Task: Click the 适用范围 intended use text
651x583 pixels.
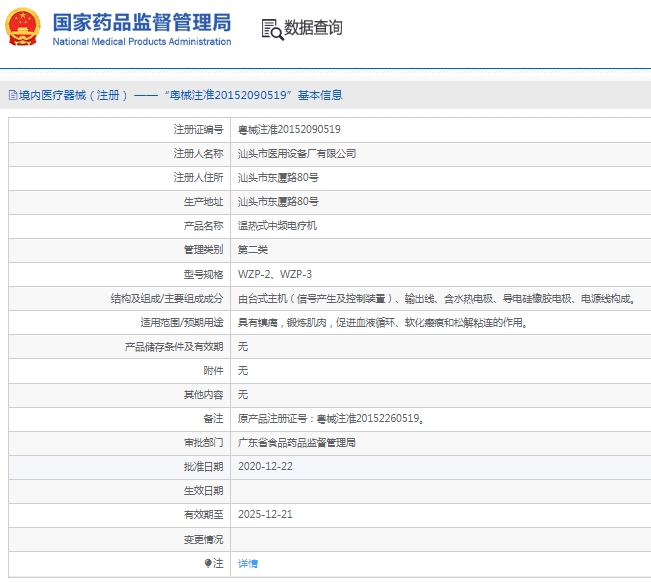Action: (x=382, y=323)
